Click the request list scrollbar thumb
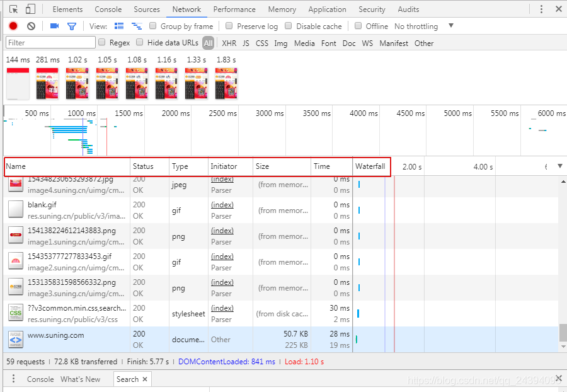Image resolution: width=567 pixels, height=392 pixels. point(563,333)
